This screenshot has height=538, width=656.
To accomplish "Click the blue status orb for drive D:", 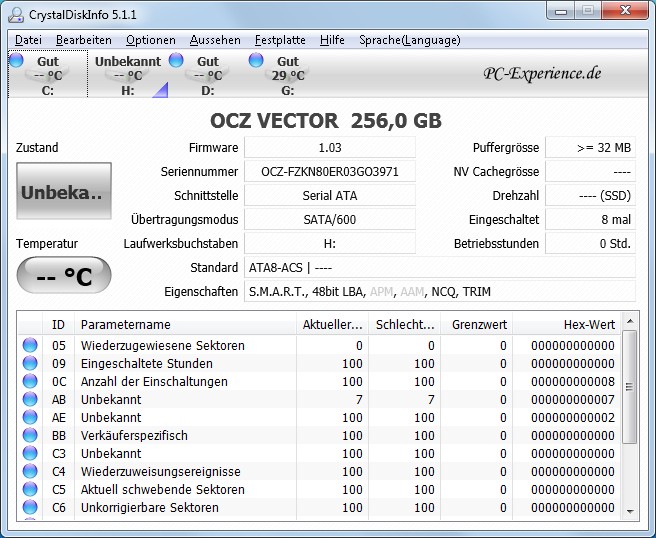I will [176, 60].
